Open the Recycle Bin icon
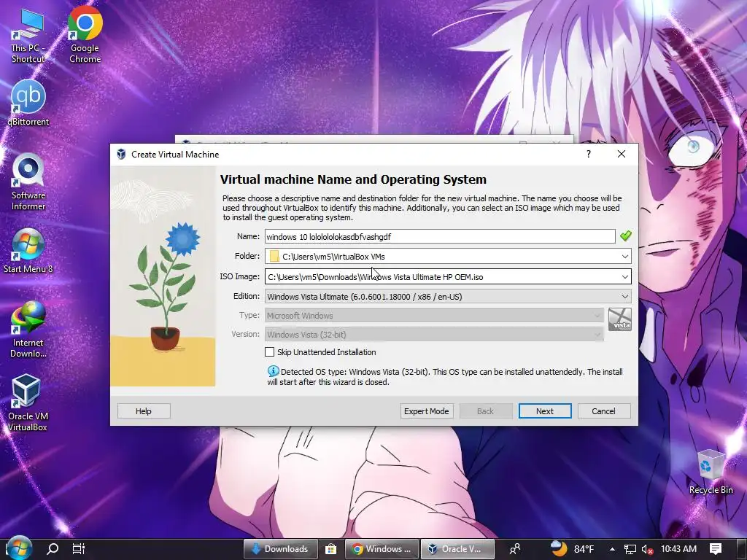The image size is (747, 560). point(711,472)
